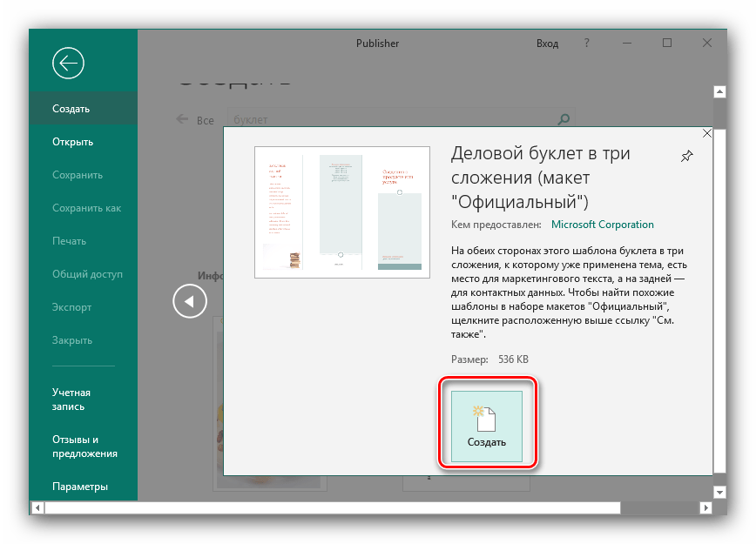Open the Microsoft Corporation link

pos(602,225)
